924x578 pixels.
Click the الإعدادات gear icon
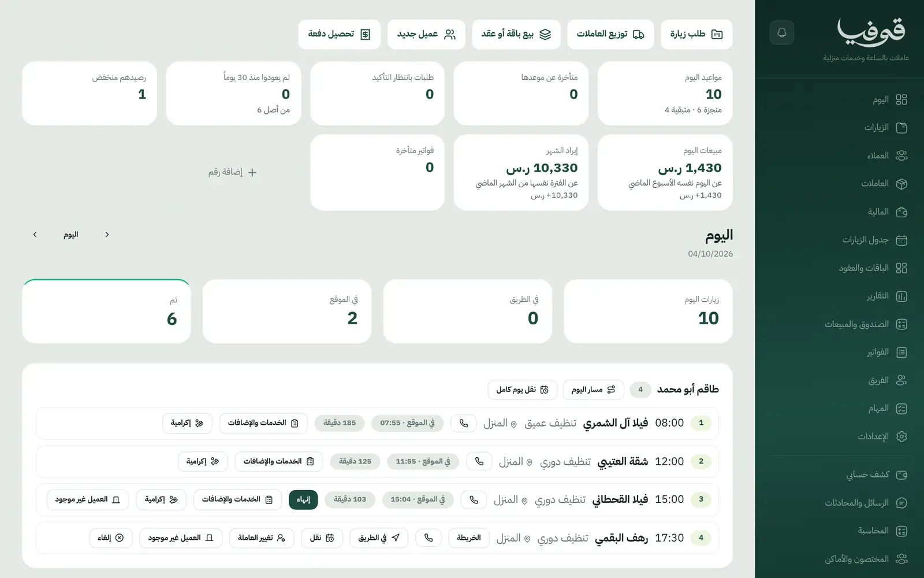point(901,437)
